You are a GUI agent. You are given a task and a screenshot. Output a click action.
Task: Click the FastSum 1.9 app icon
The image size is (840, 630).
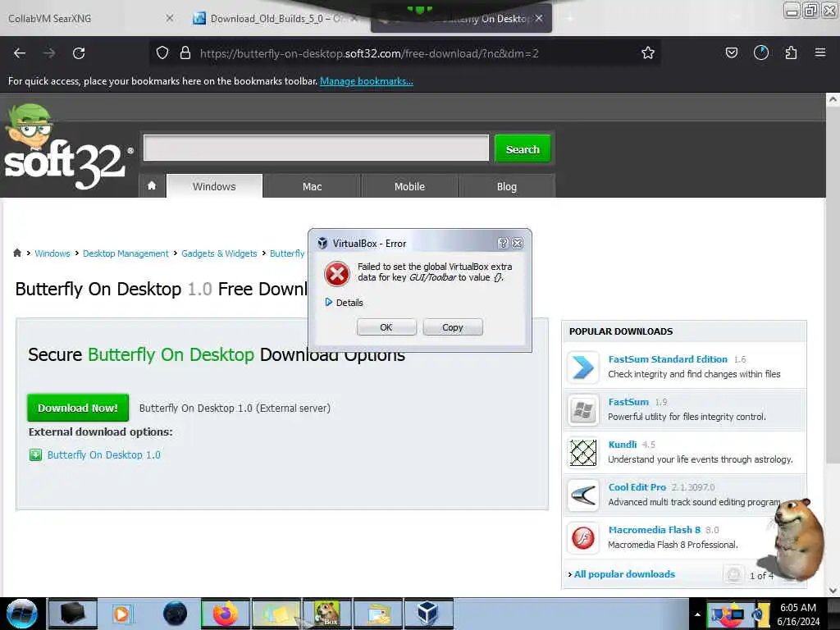tap(583, 410)
